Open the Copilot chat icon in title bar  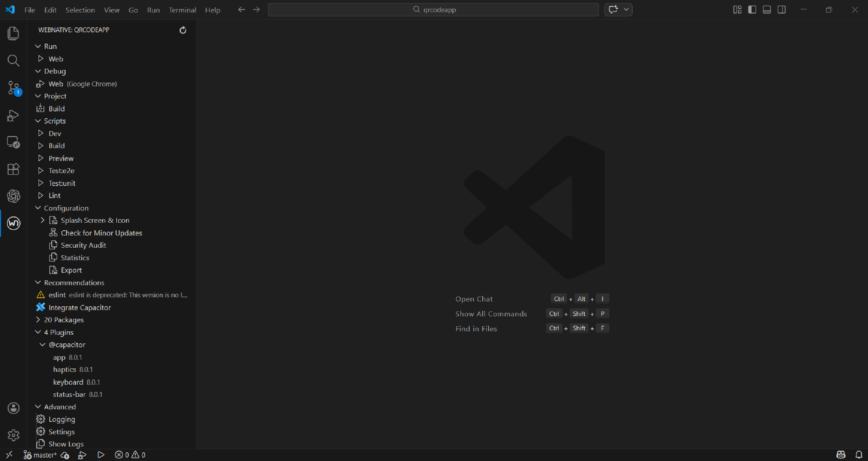(x=614, y=9)
